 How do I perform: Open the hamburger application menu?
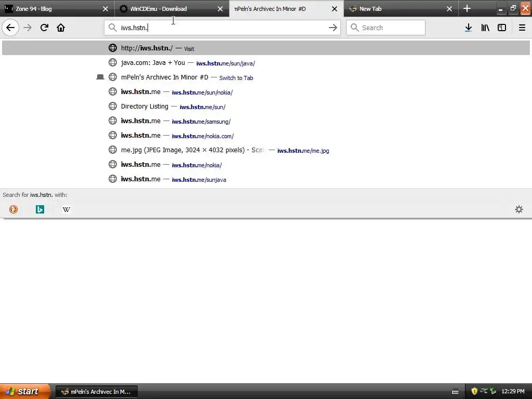click(522, 28)
